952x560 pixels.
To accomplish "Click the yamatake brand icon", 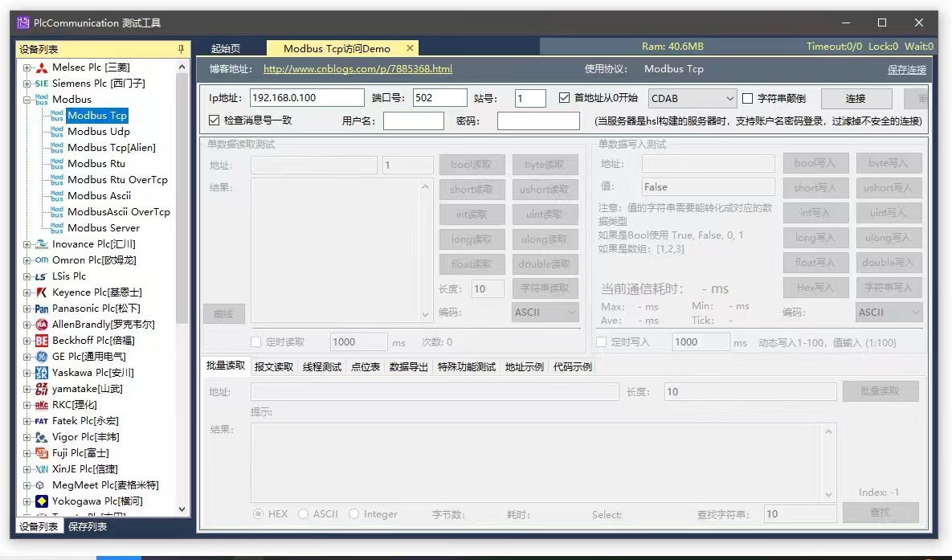I will [x=41, y=389].
